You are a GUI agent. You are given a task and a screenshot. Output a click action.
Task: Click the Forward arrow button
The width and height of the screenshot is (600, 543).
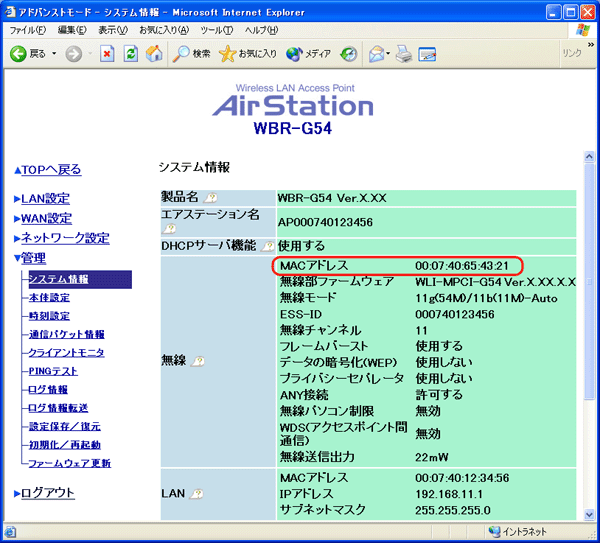[73, 54]
